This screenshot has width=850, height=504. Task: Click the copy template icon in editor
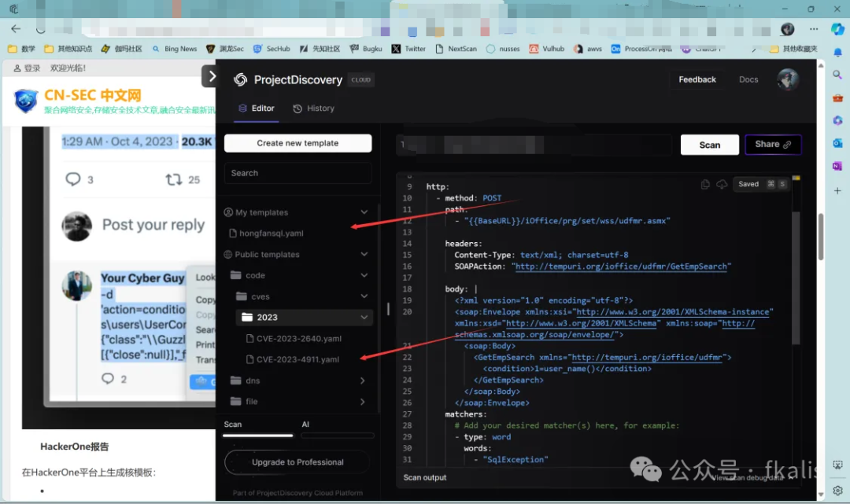click(x=705, y=184)
